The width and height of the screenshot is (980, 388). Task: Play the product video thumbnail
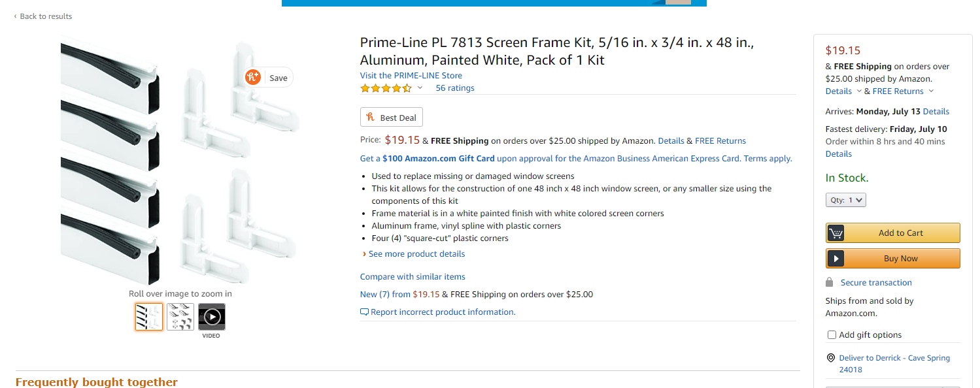coord(212,317)
